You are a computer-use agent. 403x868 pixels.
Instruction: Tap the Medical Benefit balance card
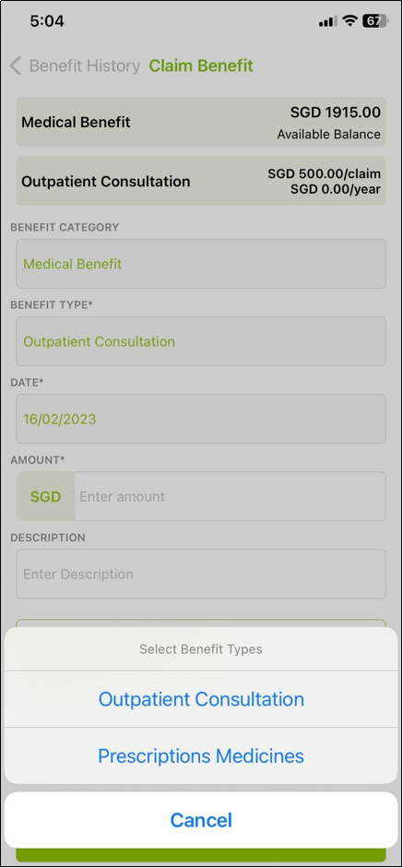point(201,122)
